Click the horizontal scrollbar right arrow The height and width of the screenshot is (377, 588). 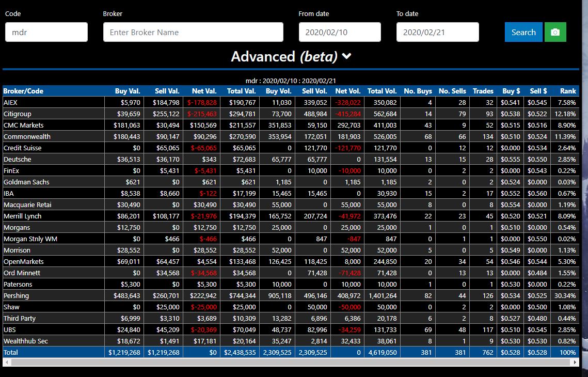click(576, 363)
